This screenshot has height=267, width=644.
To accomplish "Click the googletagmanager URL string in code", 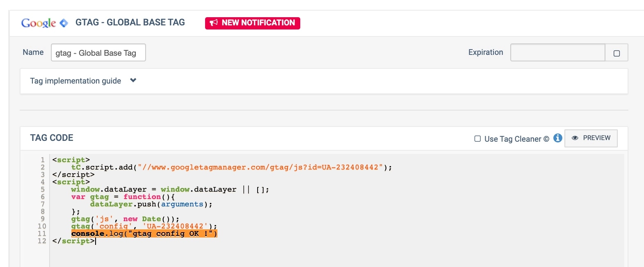I will coord(260,167).
